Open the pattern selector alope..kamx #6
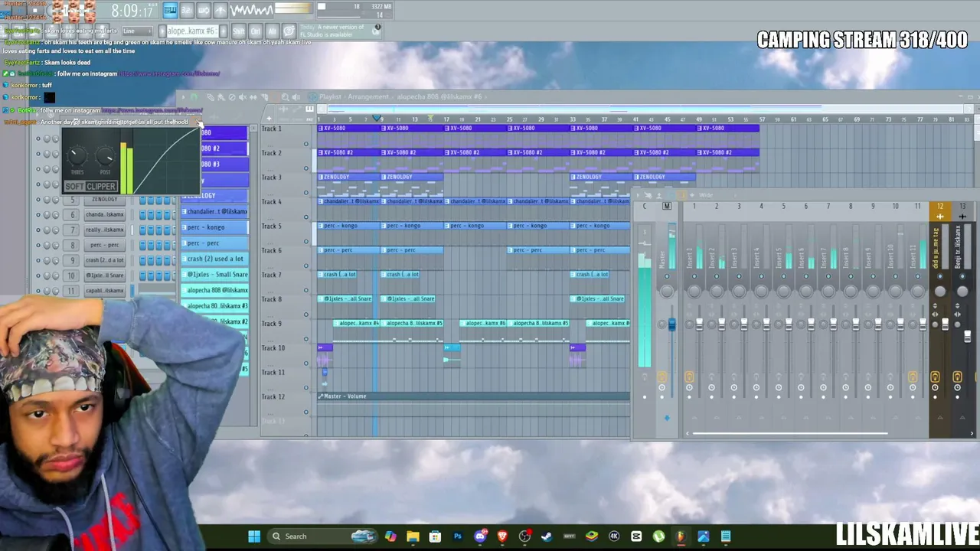The height and width of the screenshot is (551, 980). click(x=191, y=31)
